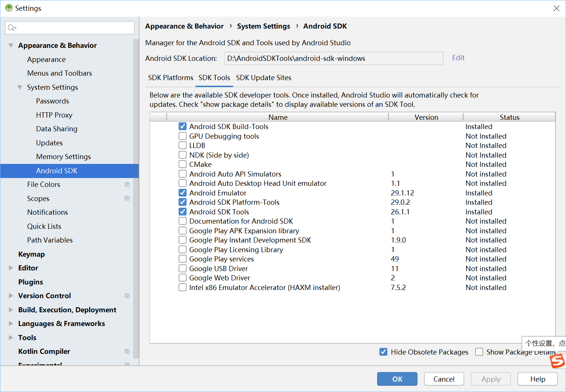Collapse the Appearance & Behavior tree section

click(11, 46)
